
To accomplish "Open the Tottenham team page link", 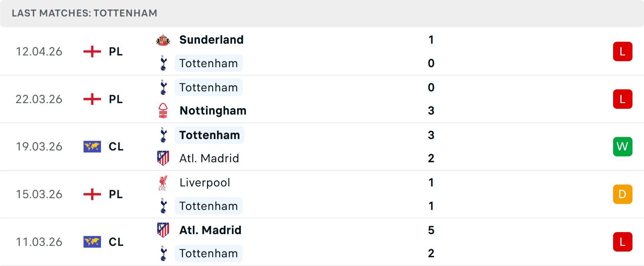I will [209, 63].
